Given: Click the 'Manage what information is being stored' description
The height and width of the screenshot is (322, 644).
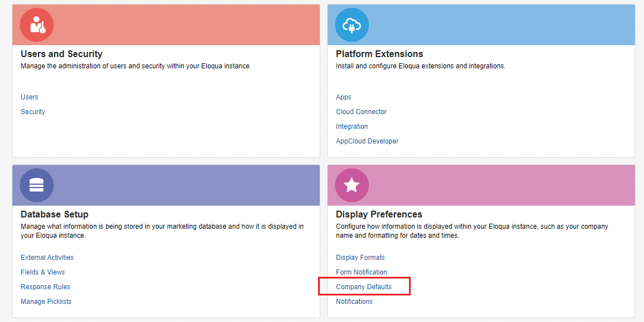Looking at the screenshot, I should [x=162, y=231].
